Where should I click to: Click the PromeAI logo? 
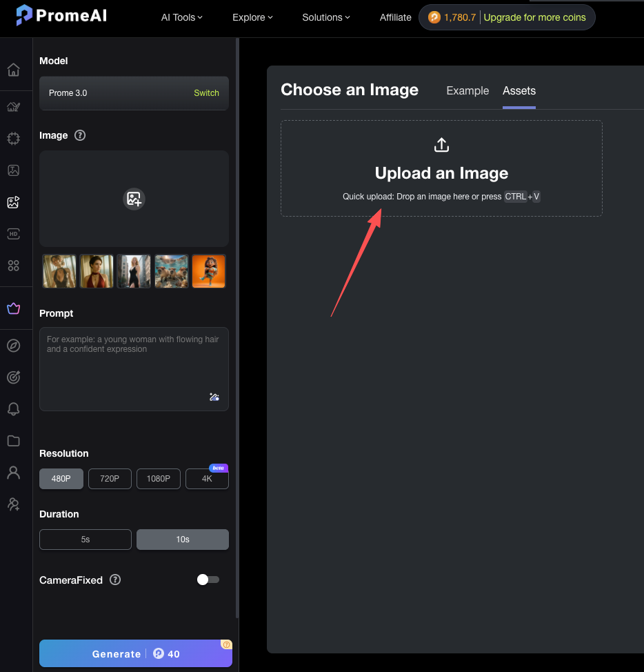(61, 15)
